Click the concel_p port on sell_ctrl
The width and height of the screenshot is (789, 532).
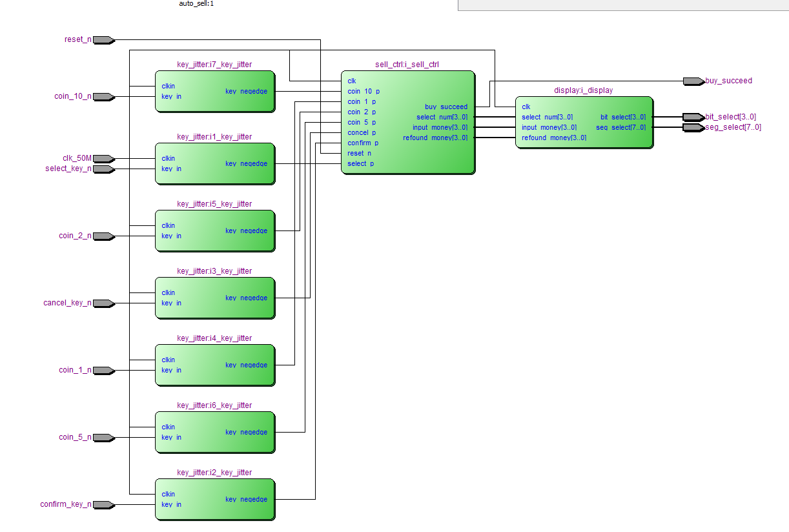pyautogui.click(x=362, y=133)
